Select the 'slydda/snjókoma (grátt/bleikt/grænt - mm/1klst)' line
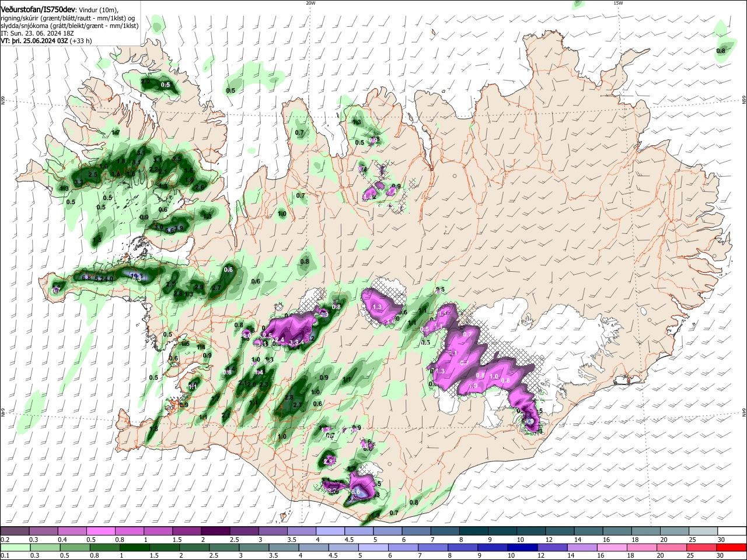The width and height of the screenshot is (747, 560). pyautogui.click(x=69, y=26)
